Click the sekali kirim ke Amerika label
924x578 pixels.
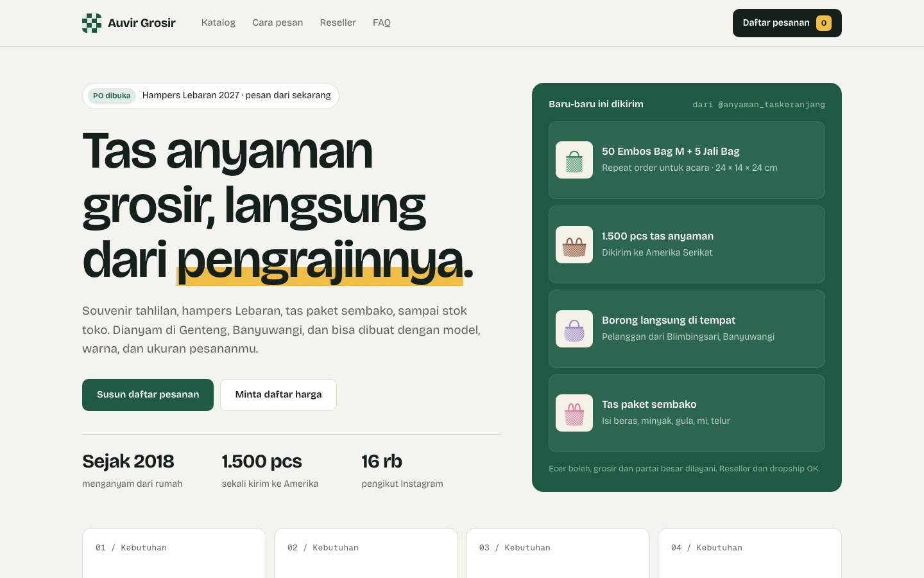coord(270,484)
